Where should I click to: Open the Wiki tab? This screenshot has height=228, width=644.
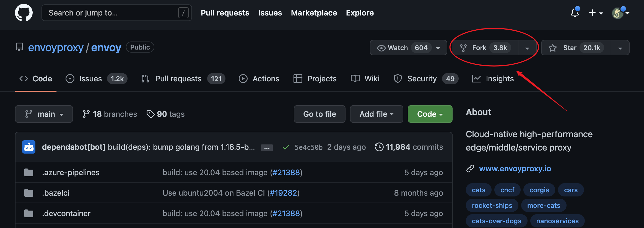click(x=365, y=79)
